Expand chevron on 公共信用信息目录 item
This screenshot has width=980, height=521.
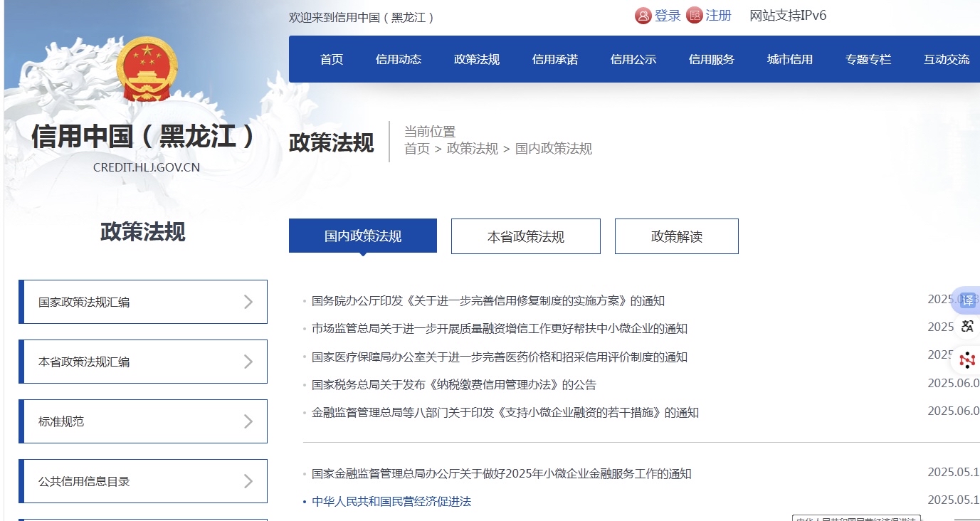click(248, 481)
